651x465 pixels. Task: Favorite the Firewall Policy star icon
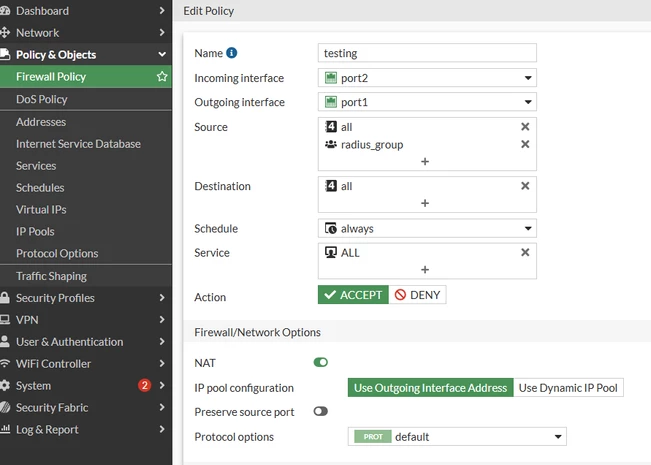pyautogui.click(x=162, y=76)
